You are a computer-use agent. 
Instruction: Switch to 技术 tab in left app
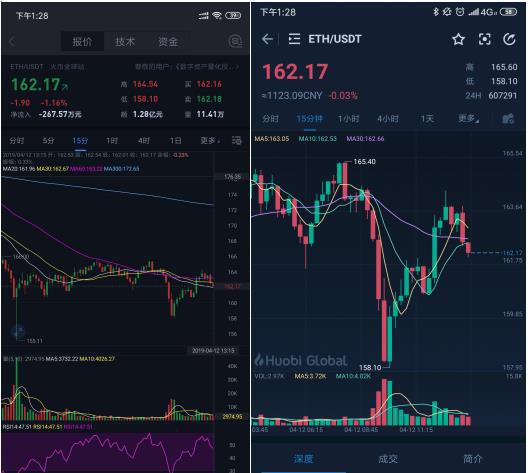[x=125, y=42]
